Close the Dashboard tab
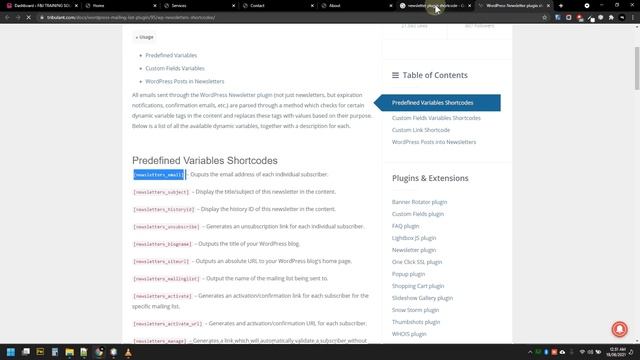This screenshot has width=640, height=360. tap(76, 6)
